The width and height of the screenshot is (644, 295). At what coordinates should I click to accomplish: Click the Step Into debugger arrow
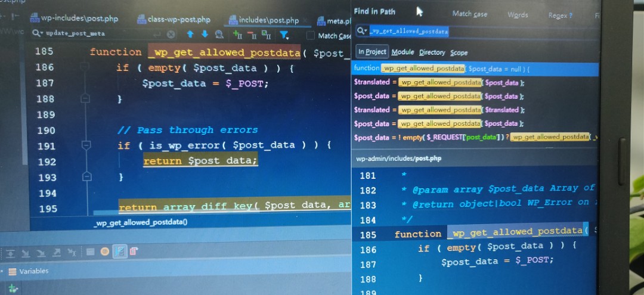(x=26, y=253)
